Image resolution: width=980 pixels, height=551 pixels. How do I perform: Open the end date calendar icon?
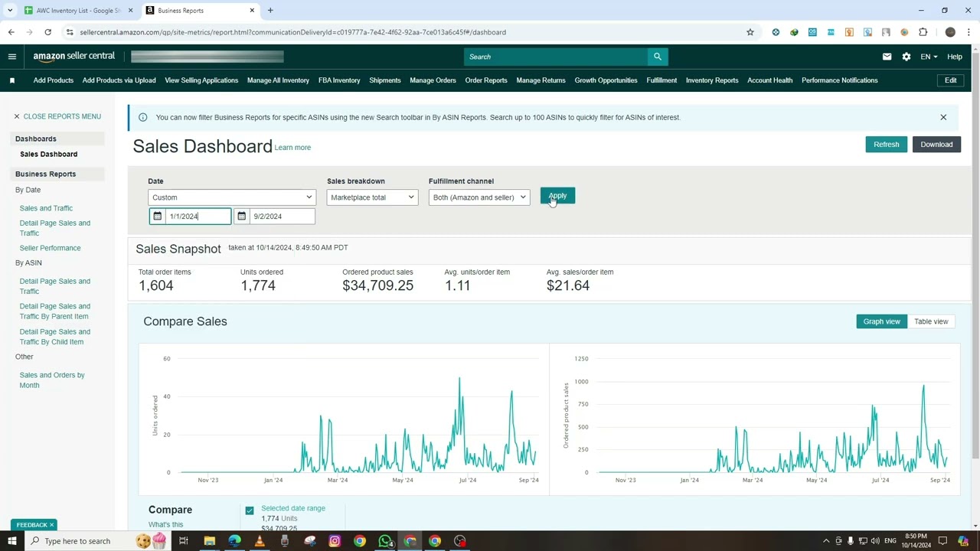pos(241,217)
